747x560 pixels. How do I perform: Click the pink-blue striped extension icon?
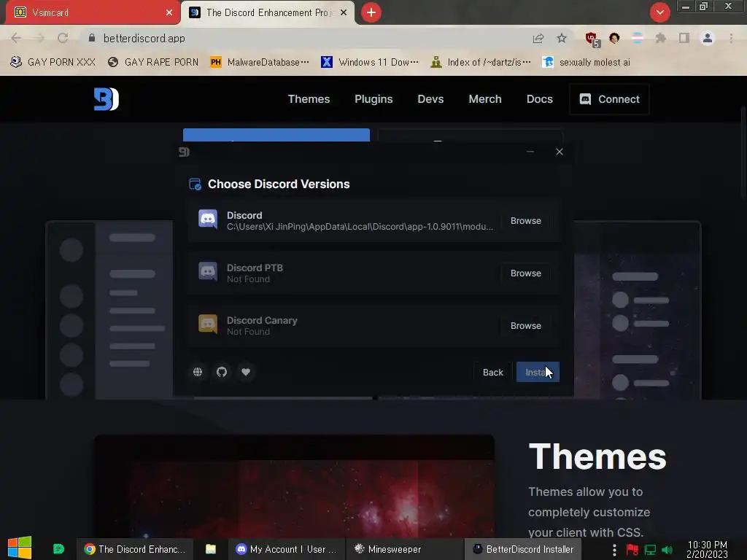[x=638, y=38]
